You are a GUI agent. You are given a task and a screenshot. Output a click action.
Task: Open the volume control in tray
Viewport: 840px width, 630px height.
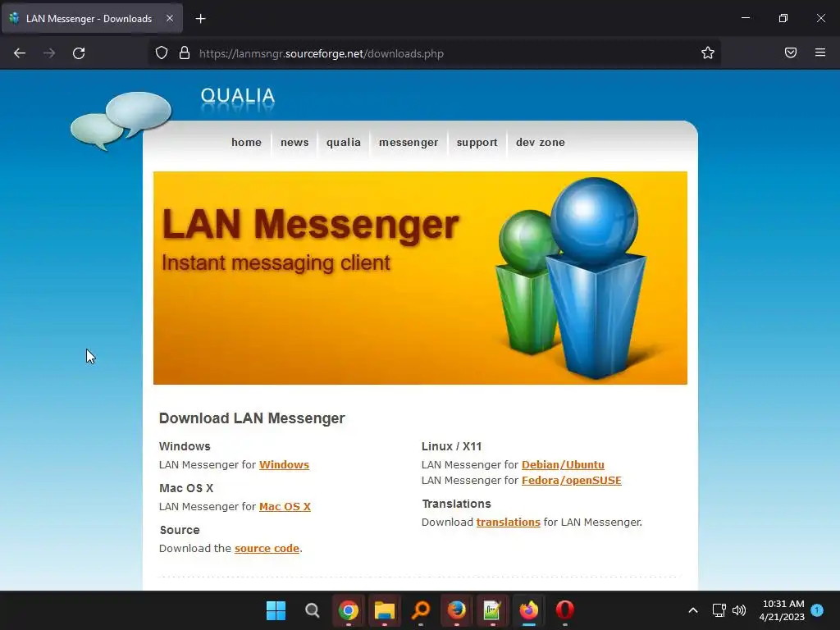pyautogui.click(x=739, y=610)
